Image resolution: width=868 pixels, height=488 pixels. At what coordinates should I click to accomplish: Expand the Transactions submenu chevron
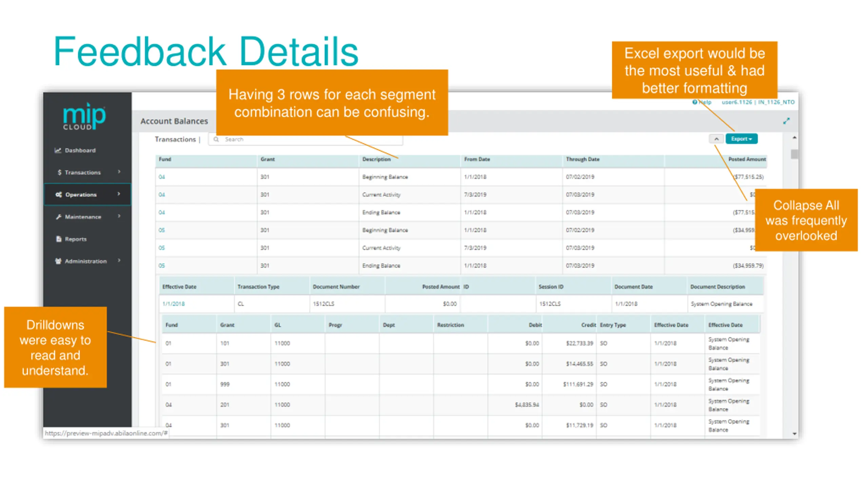pos(119,172)
